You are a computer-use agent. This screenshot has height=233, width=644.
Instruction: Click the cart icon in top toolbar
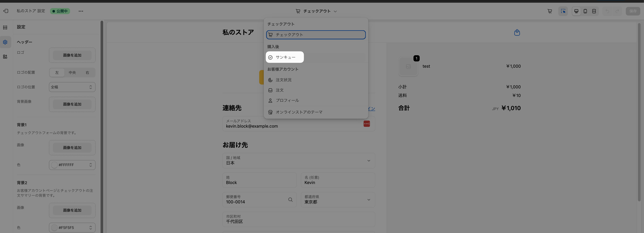tap(550, 11)
